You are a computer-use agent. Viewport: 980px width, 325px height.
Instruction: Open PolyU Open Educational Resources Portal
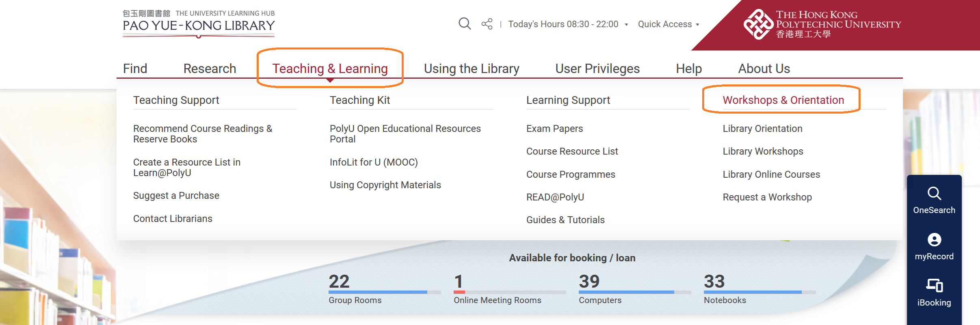click(405, 134)
